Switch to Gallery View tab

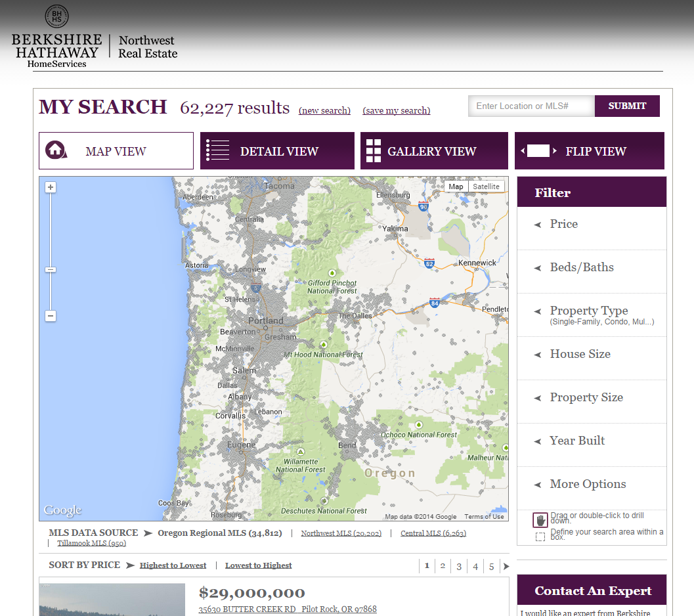[434, 150]
